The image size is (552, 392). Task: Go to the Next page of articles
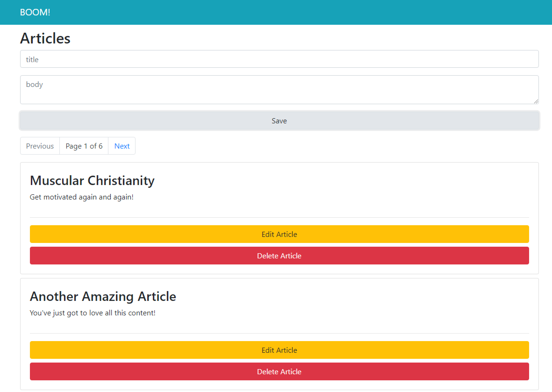[122, 146]
